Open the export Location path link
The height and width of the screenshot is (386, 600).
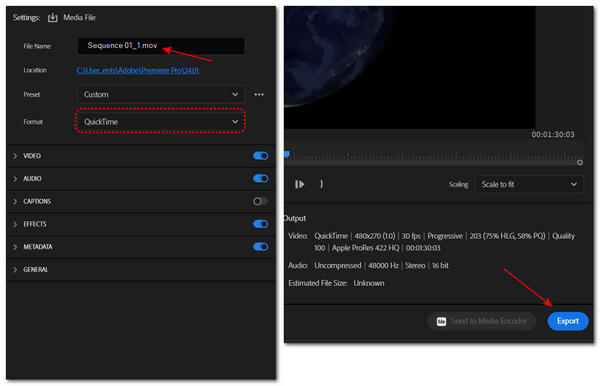click(x=138, y=70)
